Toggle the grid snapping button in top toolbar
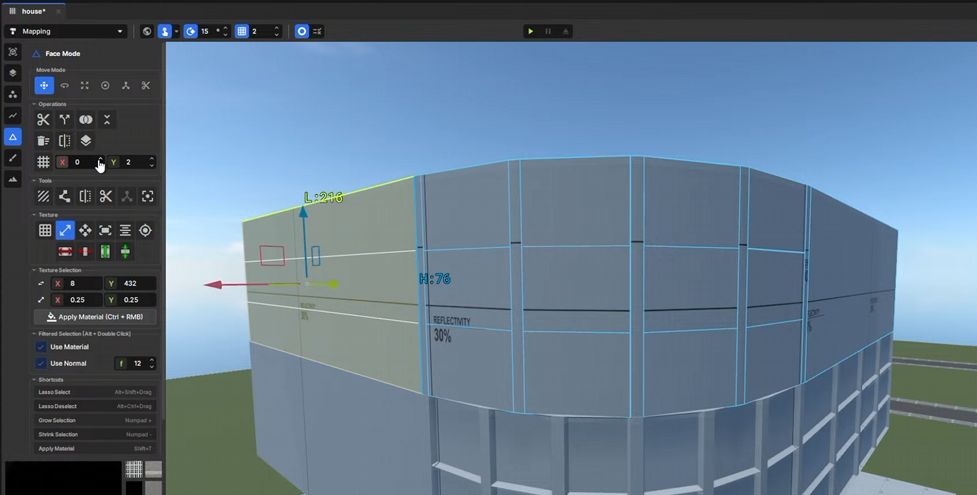Screen dimensions: 977x495 242,31
